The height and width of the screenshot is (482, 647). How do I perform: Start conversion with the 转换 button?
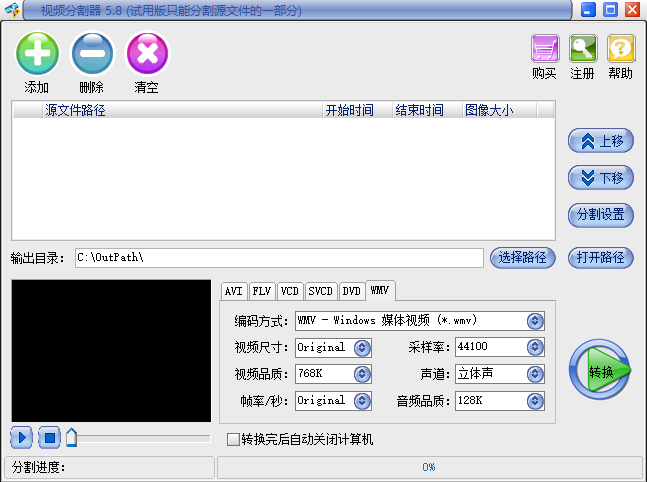tap(600, 372)
